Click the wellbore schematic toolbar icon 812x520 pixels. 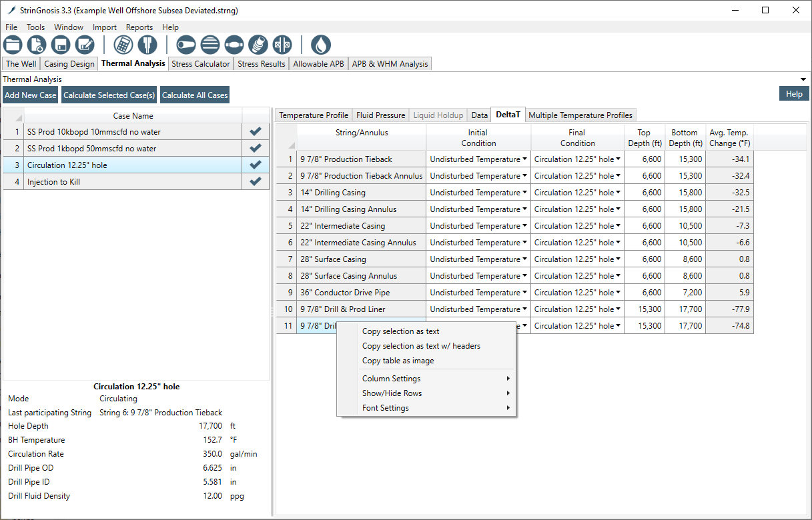coord(147,45)
